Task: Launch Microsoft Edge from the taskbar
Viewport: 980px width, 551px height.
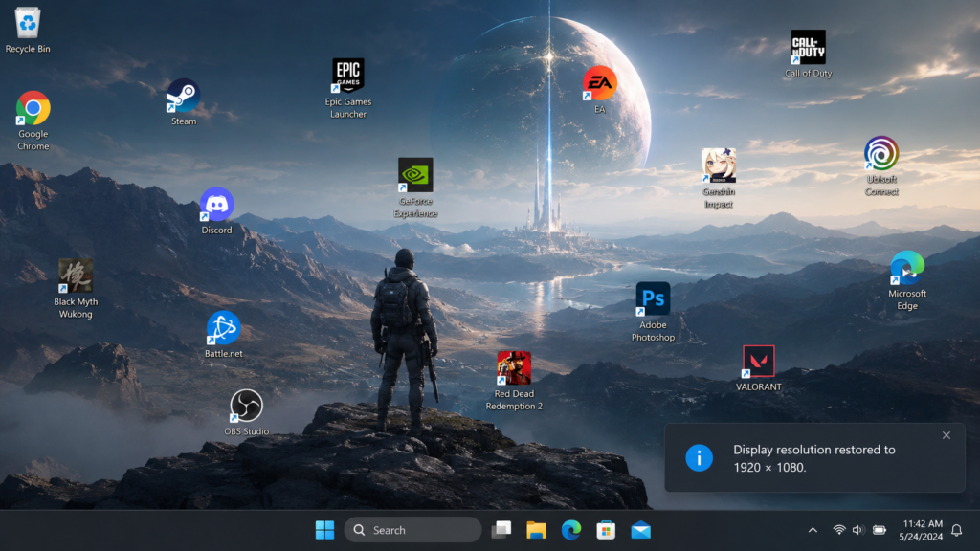Action: tap(571, 530)
